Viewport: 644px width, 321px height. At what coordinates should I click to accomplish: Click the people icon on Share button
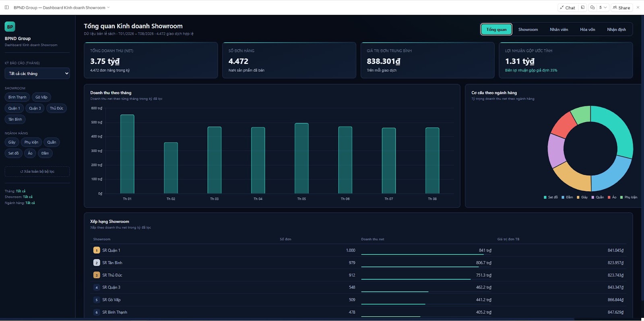(x=615, y=8)
